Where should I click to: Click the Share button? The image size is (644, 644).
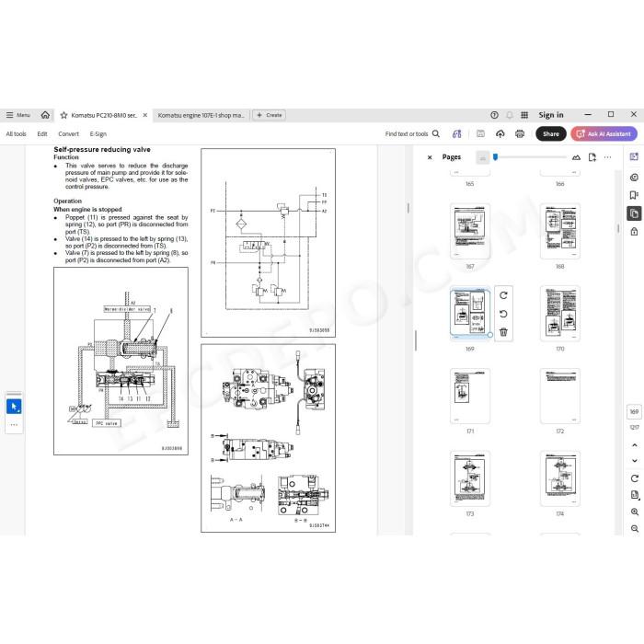(x=551, y=134)
